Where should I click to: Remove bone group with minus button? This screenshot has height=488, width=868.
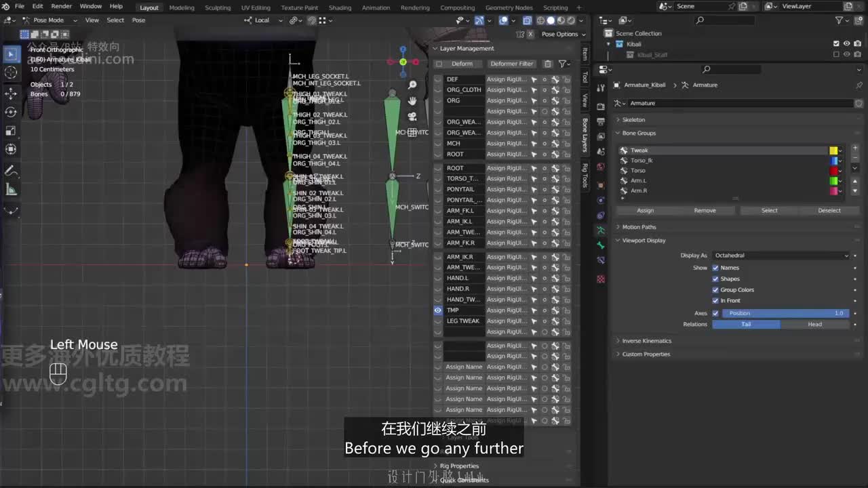855,159
